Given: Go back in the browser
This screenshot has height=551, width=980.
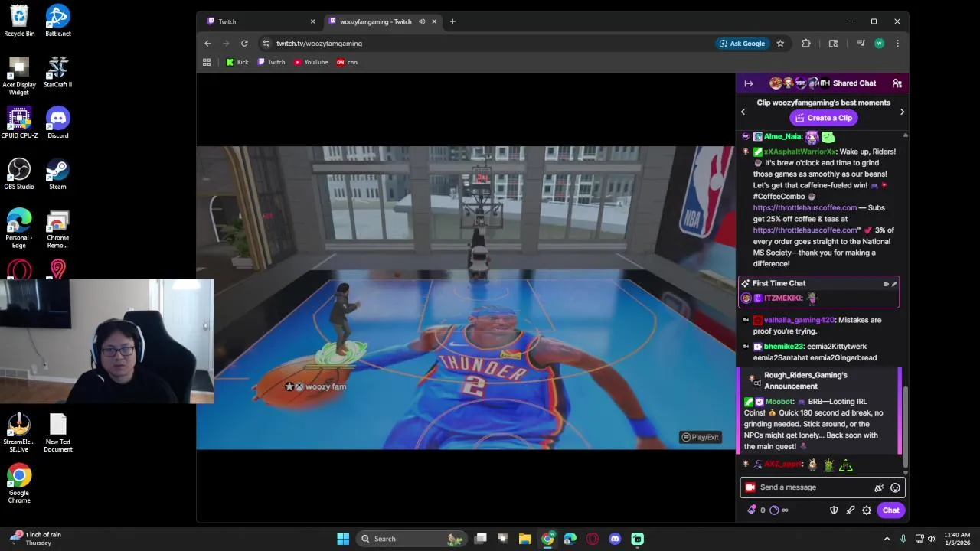Looking at the screenshot, I should (x=207, y=44).
